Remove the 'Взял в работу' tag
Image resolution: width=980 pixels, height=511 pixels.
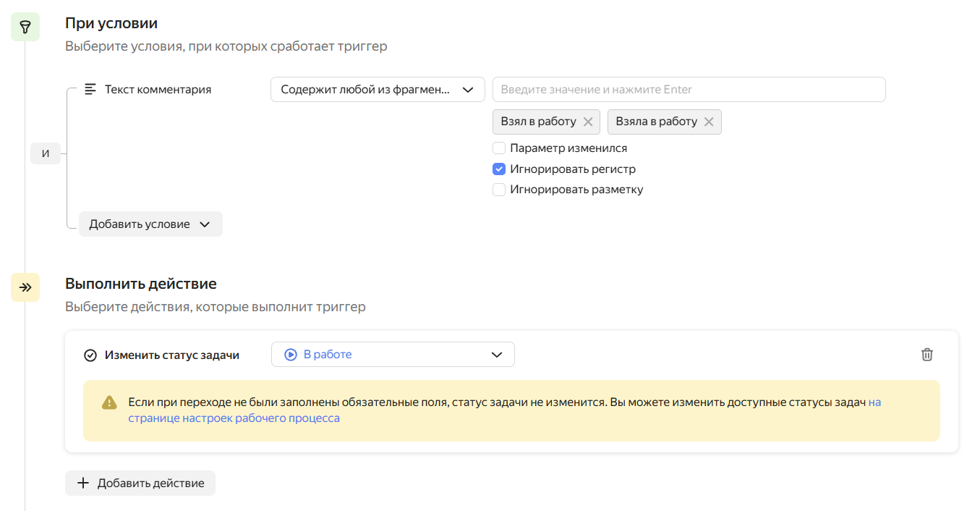pos(588,122)
